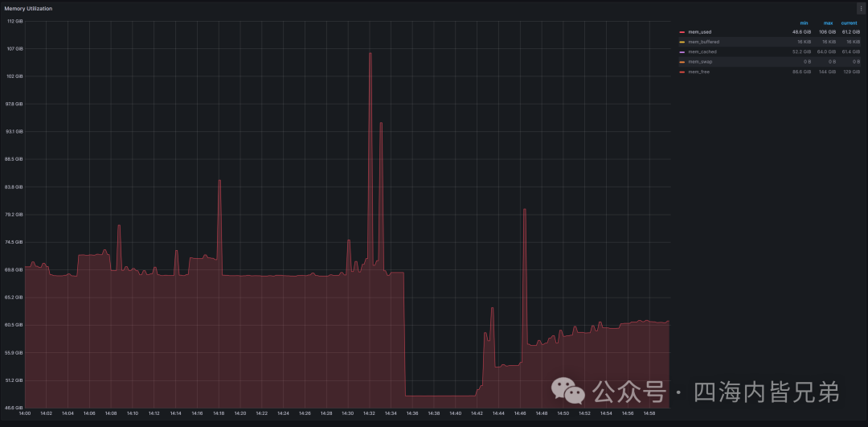Click the 55.9 GiB y-axis label

(15, 353)
